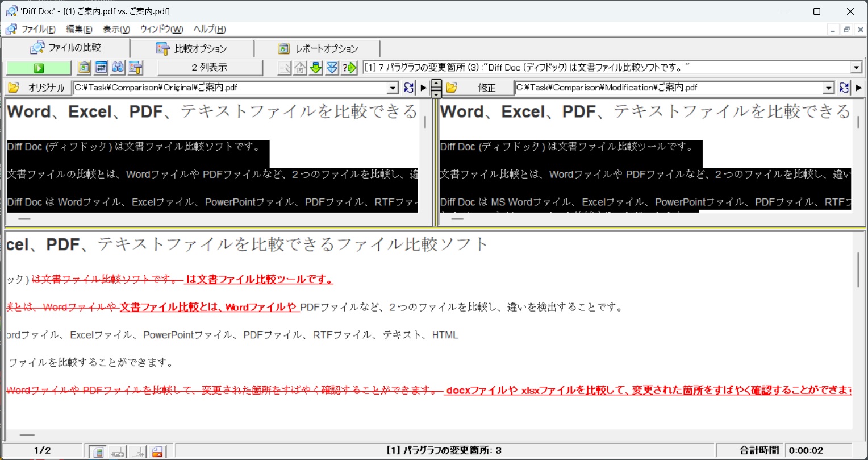Toggle the document view icon in status bar
The image size is (868, 460).
click(x=98, y=451)
